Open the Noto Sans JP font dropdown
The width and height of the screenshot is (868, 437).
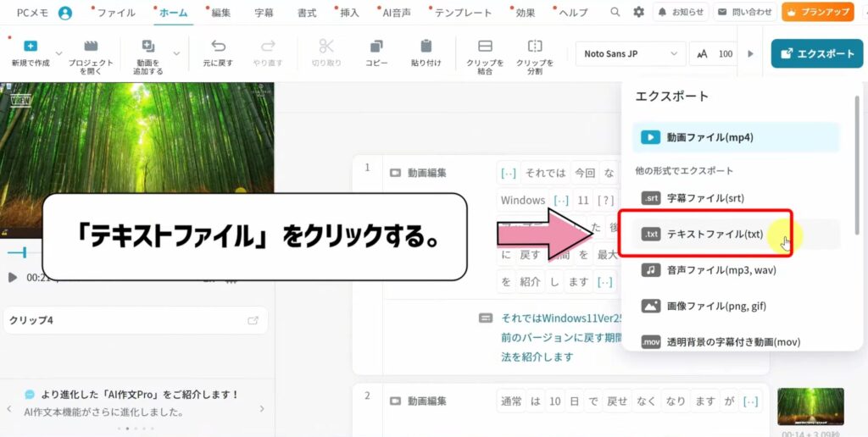[x=630, y=53]
